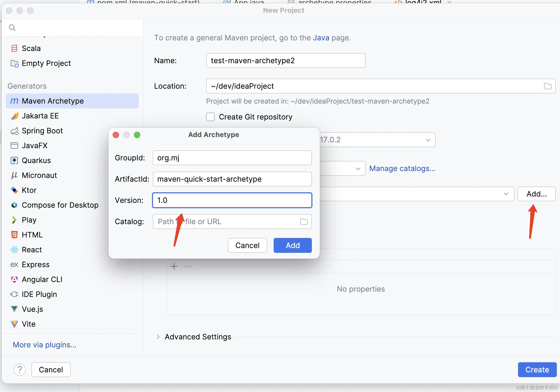This screenshot has width=560, height=392.
Task: Click the help question mark button
Action: tap(20, 369)
